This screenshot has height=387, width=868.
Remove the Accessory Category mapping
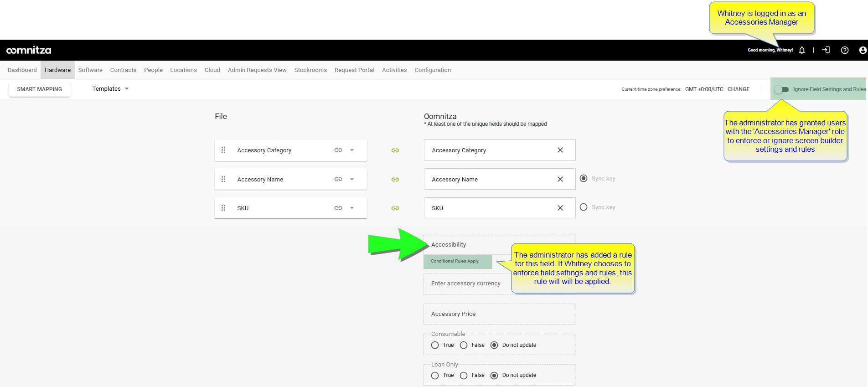click(x=560, y=150)
